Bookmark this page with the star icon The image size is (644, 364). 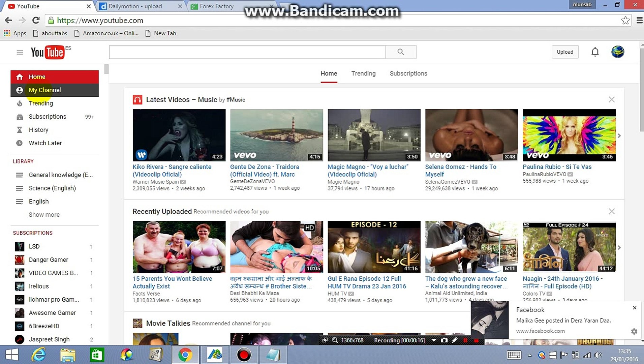625,20
